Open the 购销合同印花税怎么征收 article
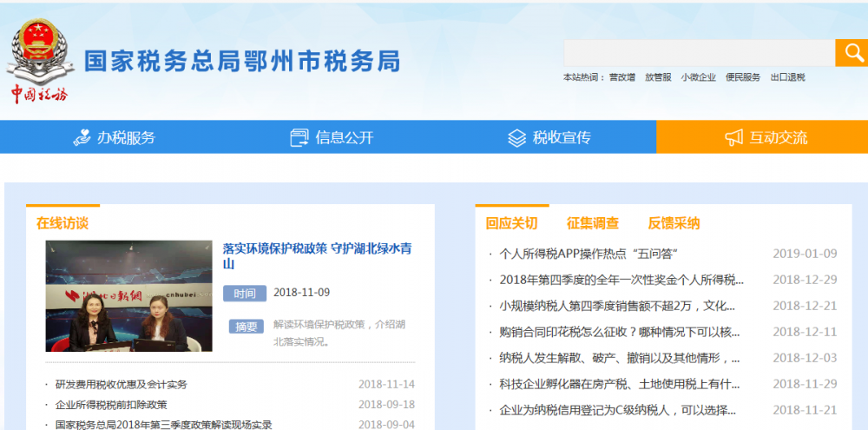Screen dimensions: 868x430 pyautogui.click(x=620, y=332)
